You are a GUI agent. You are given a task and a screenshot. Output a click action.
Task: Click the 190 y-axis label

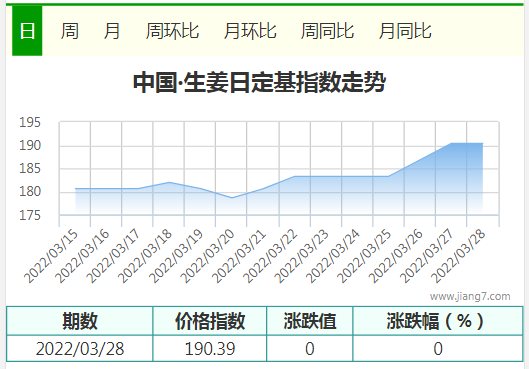tap(30, 146)
